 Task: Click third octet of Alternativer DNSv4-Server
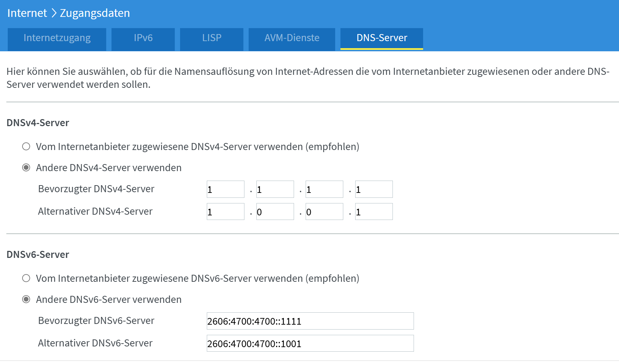point(324,212)
